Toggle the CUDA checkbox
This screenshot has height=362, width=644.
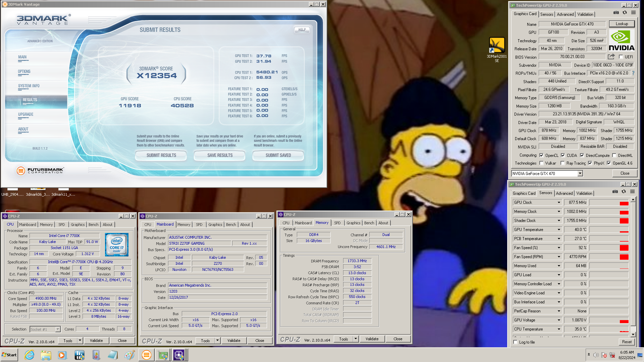(563, 155)
